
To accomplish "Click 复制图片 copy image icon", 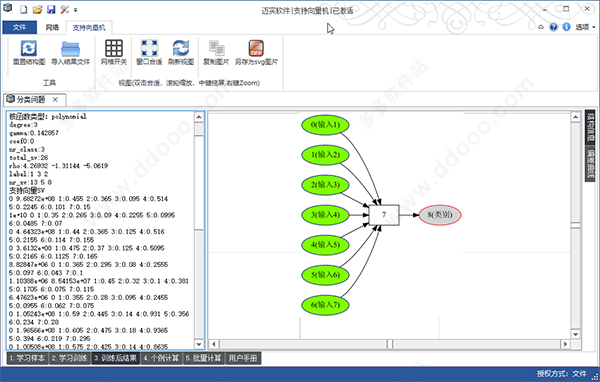I will pyautogui.click(x=216, y=48).
